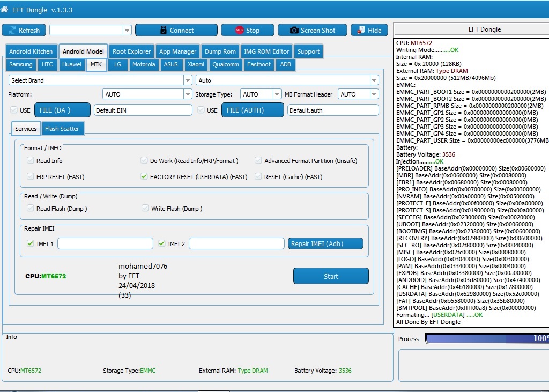Select the Motorola brand tab
Screen dimensions: 549x392
tap(144, 64)
